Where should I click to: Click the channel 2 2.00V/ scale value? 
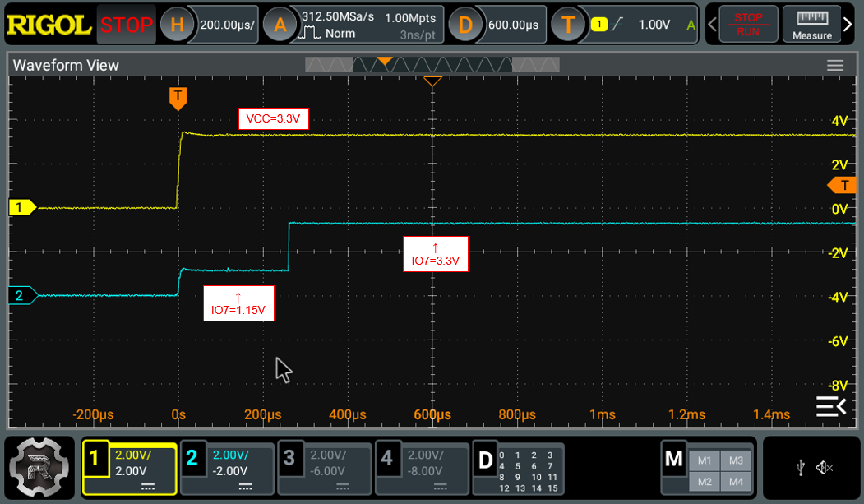230,455
